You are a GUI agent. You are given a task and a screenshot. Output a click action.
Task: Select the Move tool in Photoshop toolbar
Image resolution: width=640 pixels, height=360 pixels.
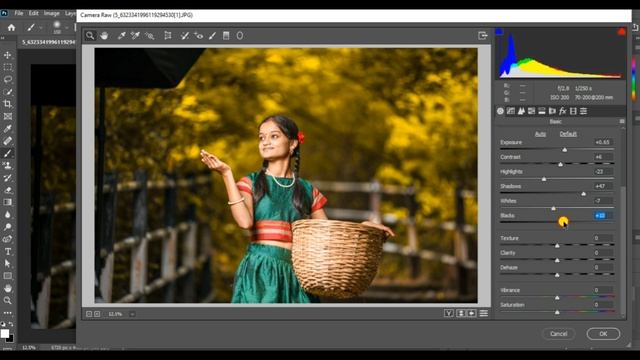click(x=7, y=55)
